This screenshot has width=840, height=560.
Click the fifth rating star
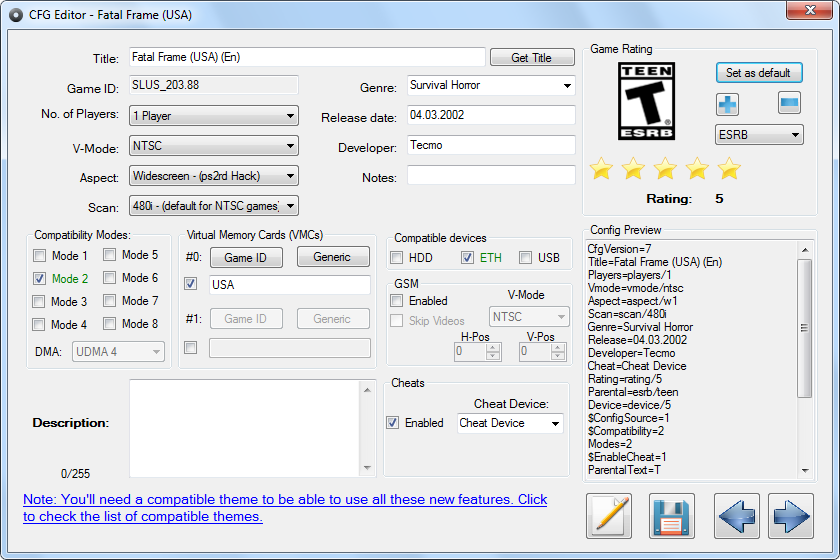point(729,169)
